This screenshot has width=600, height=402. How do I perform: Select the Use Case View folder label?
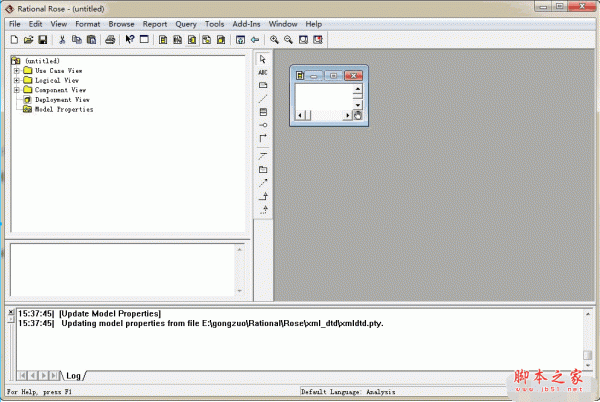click(59, 71)
